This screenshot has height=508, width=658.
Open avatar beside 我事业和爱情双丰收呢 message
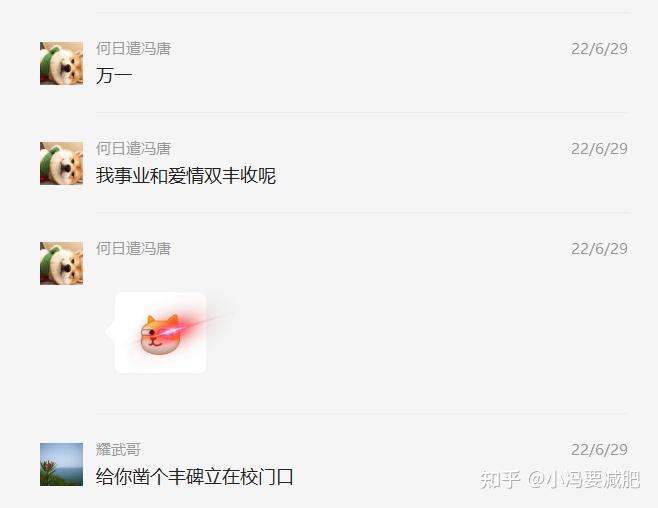(61, 163)
